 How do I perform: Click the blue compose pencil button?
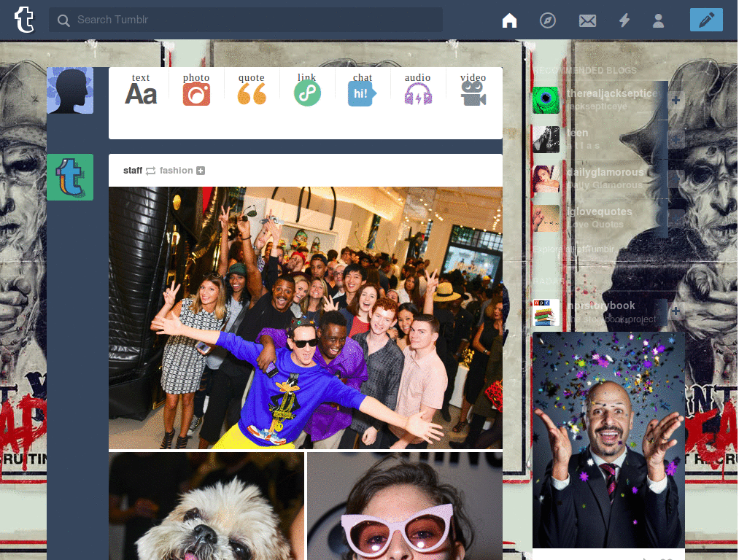point(706,20)
